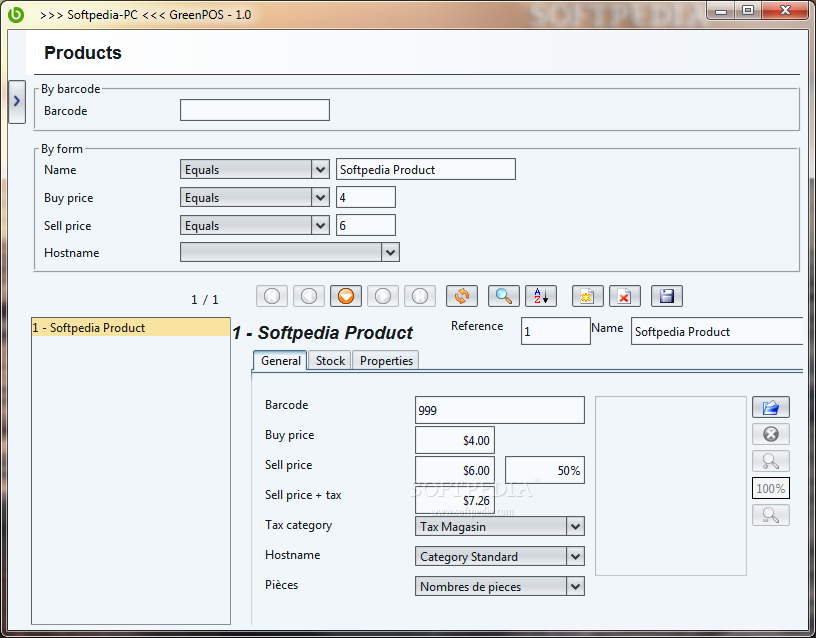Click the Sell price + tax $7.26 field

[455, 501]
